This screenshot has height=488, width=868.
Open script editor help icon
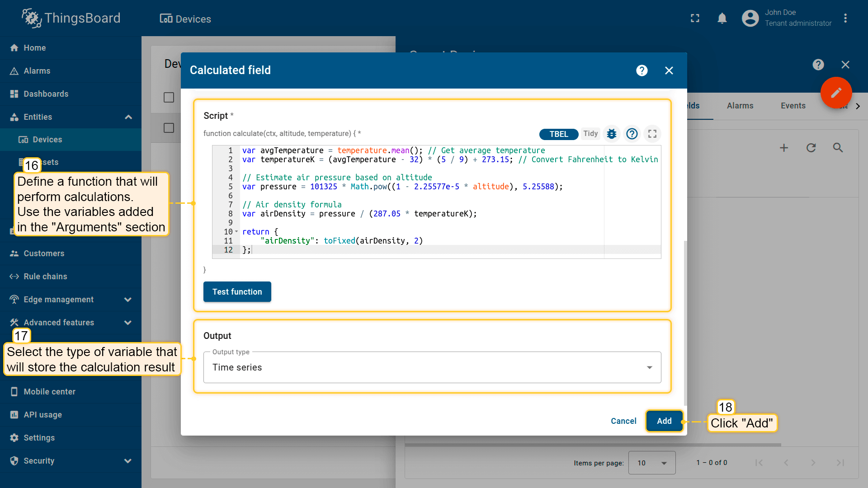[x=632, y=134]
